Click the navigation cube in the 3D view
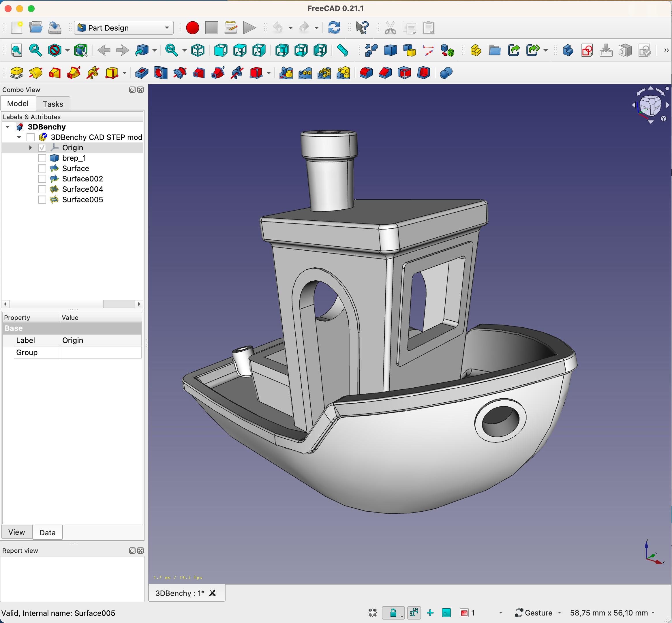 click(650, 106)
